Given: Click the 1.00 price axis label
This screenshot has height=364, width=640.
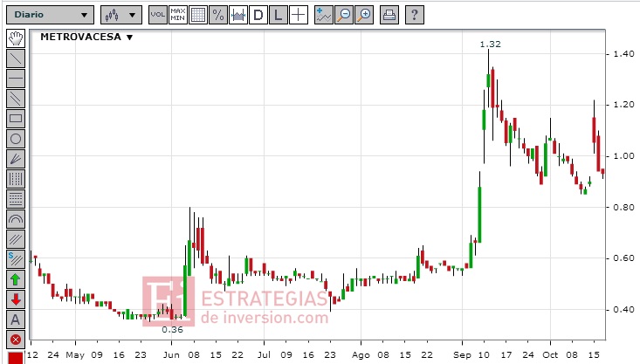Looking at the screenshot, I should tap(624, 156).
